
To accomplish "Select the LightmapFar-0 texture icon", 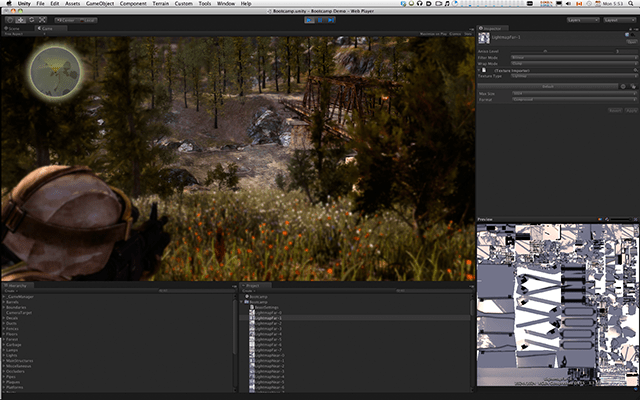I will pyautogui.click(x=252, y=313).
